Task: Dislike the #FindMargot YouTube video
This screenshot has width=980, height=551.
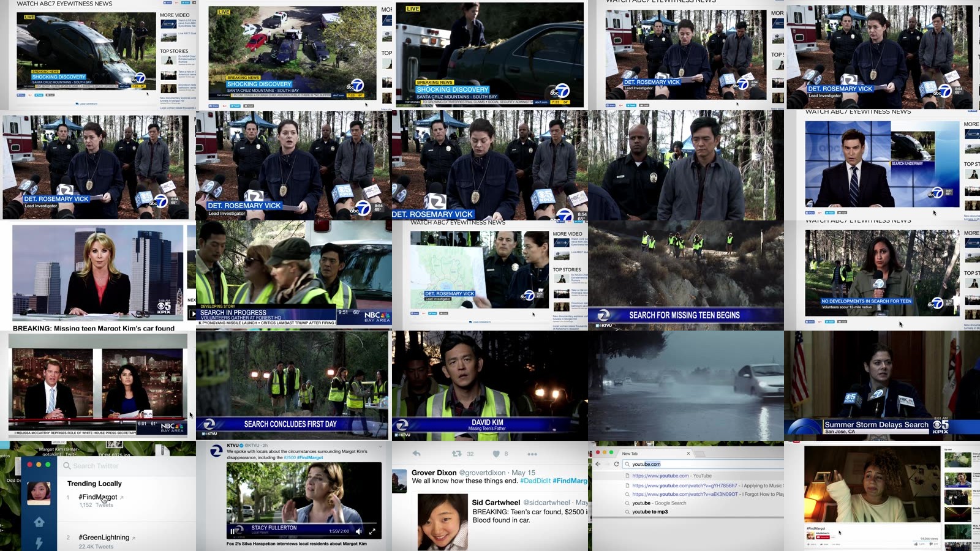Action: point(931,544)
